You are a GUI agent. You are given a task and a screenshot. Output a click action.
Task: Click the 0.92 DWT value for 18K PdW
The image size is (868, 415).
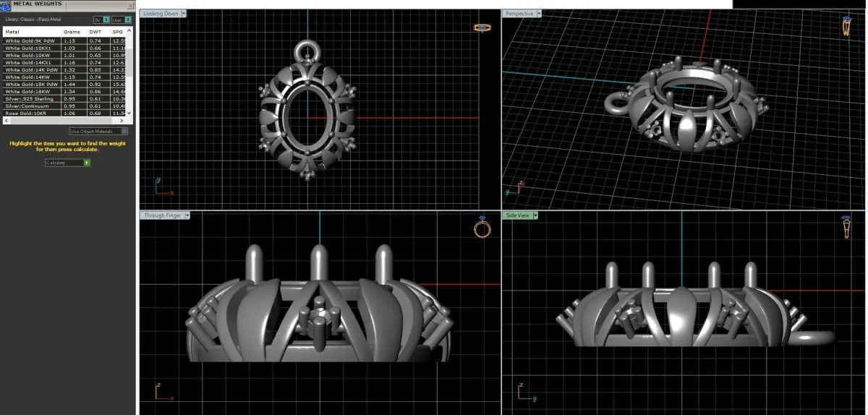(x=95, y=85)
